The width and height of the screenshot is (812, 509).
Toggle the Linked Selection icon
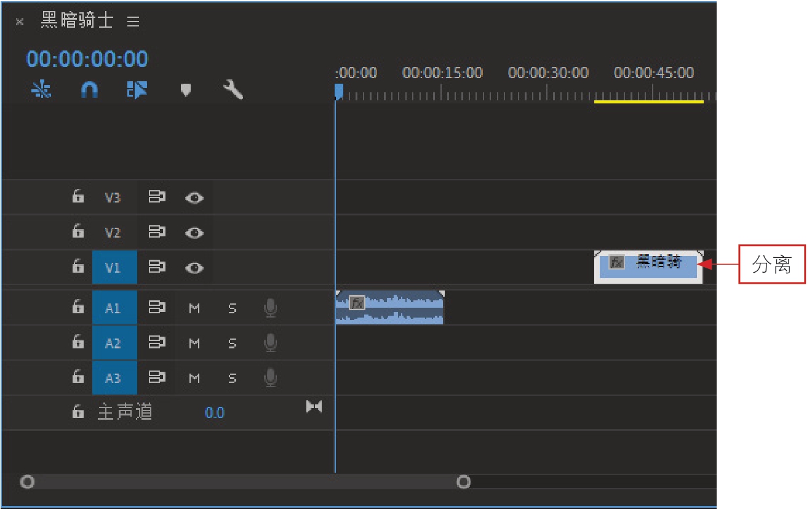(137, 90)
